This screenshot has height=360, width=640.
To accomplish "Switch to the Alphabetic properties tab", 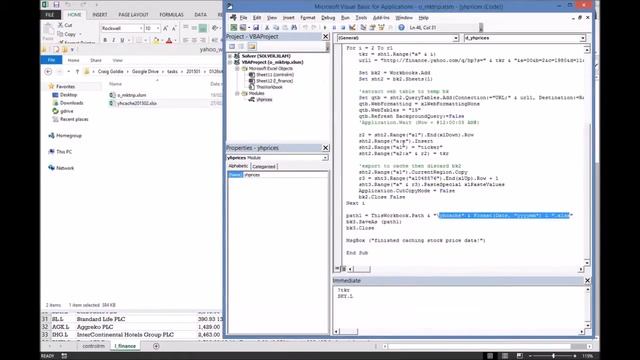I will [238, 166].
